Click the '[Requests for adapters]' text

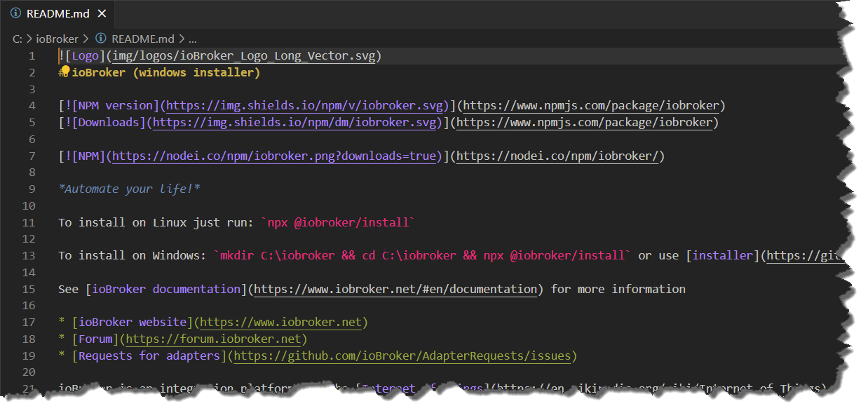point(149,356)
